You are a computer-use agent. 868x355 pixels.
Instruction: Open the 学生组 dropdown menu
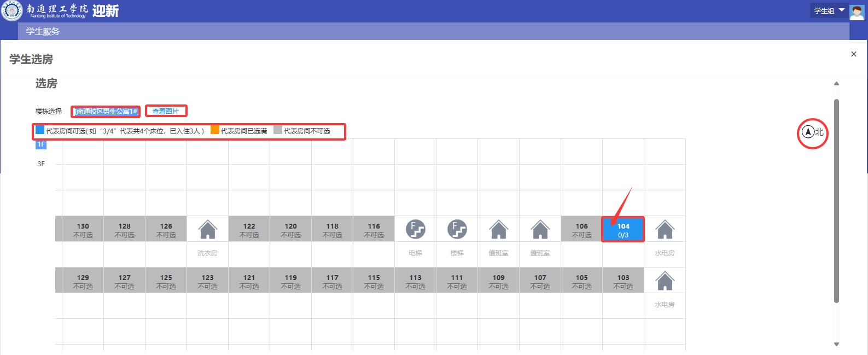point(829,10)
